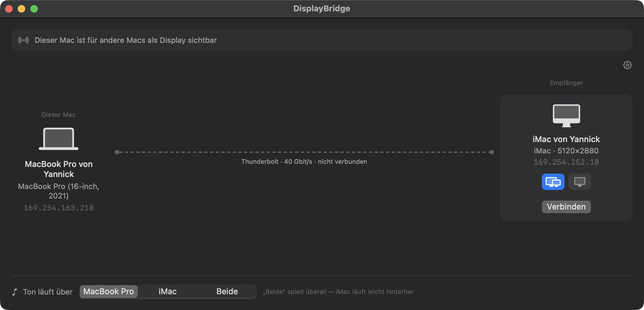Click the broadcast visibility icon in banner

pos(23,40)
